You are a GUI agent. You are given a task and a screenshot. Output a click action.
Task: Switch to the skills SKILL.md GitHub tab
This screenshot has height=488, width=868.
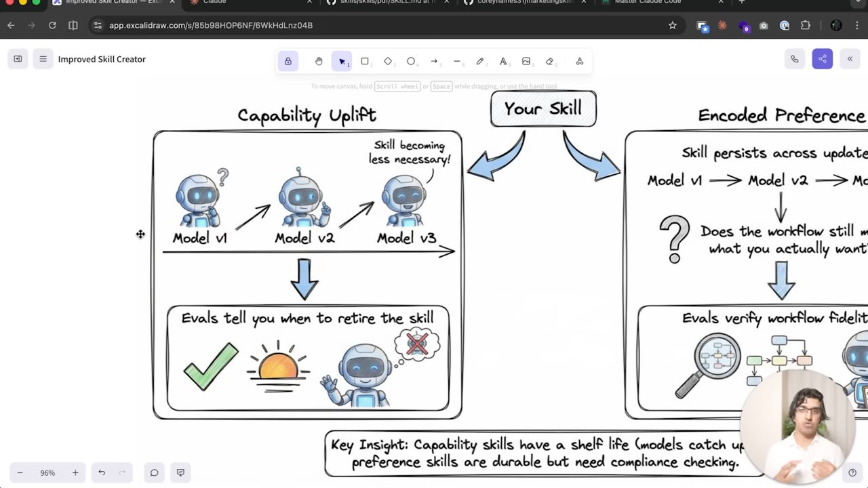tap(388, 2)
